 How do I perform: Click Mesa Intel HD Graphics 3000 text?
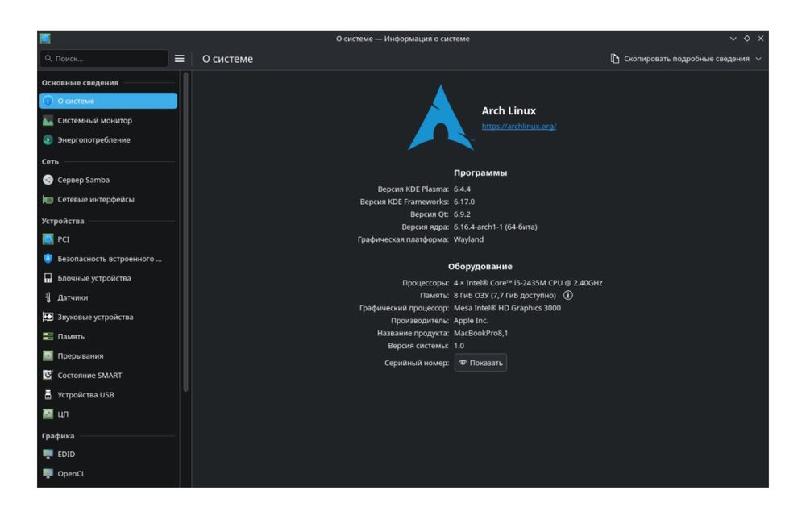507,309
